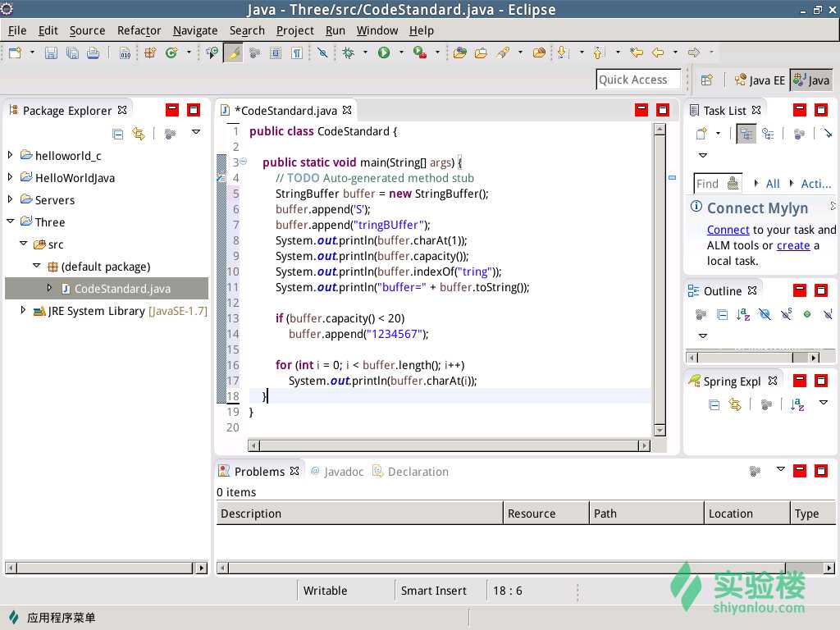Click Hide Fields icon in Outline
The height and width of the screenshot is (630, 840).
click(765, 314)
